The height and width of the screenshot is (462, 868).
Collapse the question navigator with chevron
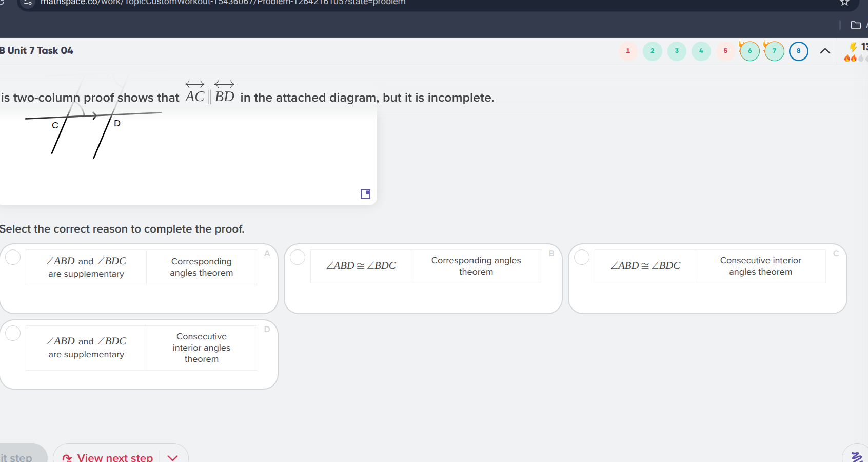[x=825, y=51]
